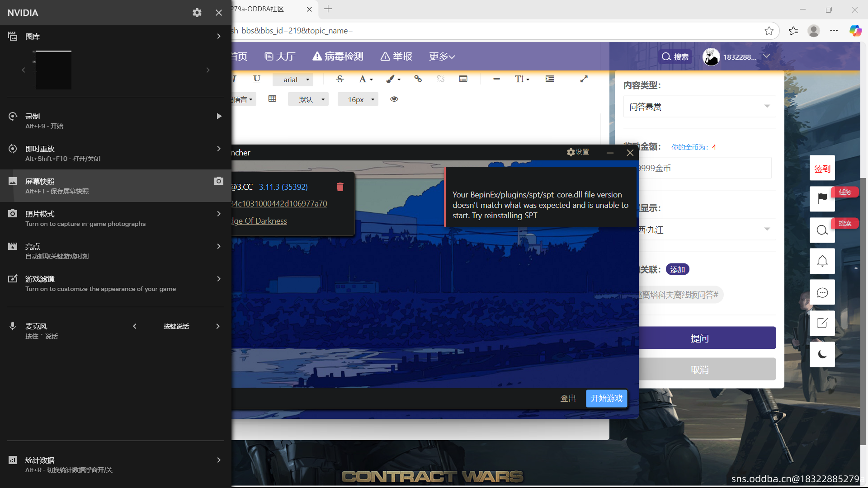
Task: Click indent paragraph icon
Action: [550, 79]
